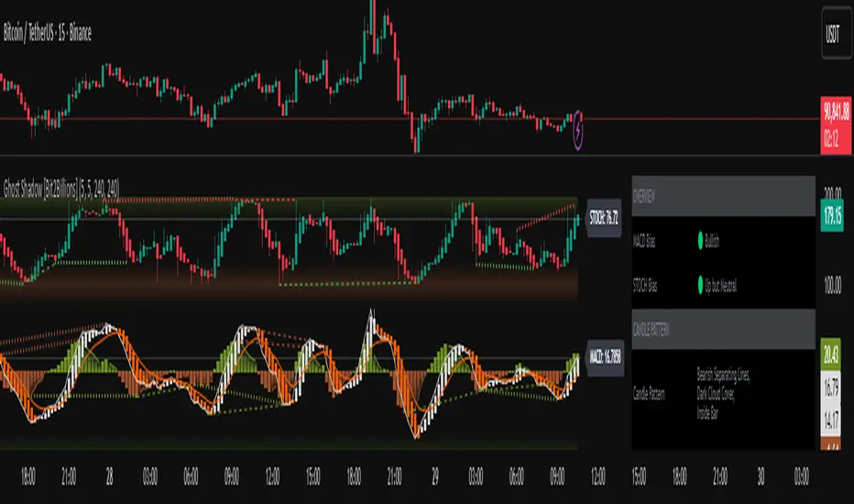The height and width of the screenshot is (504, 854).
Task: Select the green 20.43 scale value
Action: tap(830, 355)
